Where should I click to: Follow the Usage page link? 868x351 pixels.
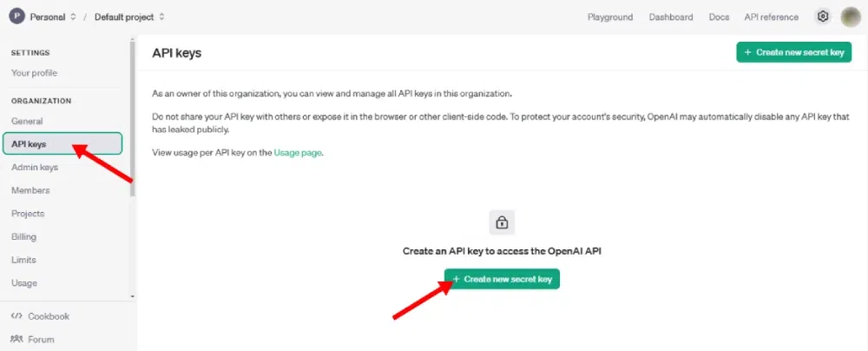pos(299,153)
